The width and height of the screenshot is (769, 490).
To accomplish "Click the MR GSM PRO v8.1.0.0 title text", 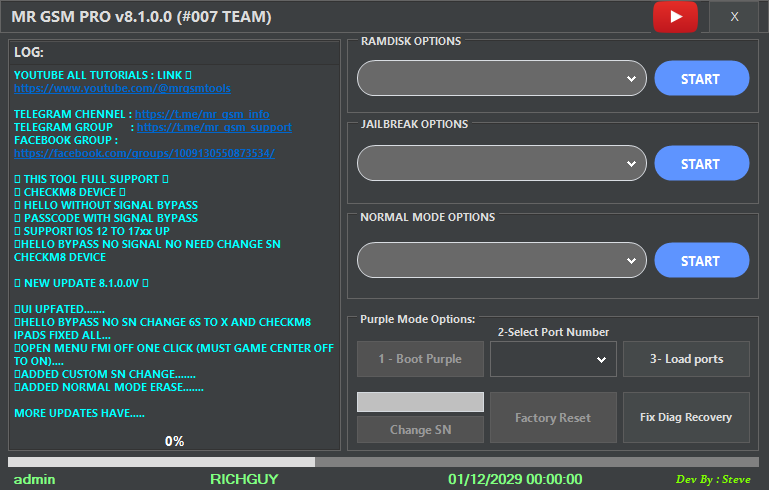I will point(141,17).
